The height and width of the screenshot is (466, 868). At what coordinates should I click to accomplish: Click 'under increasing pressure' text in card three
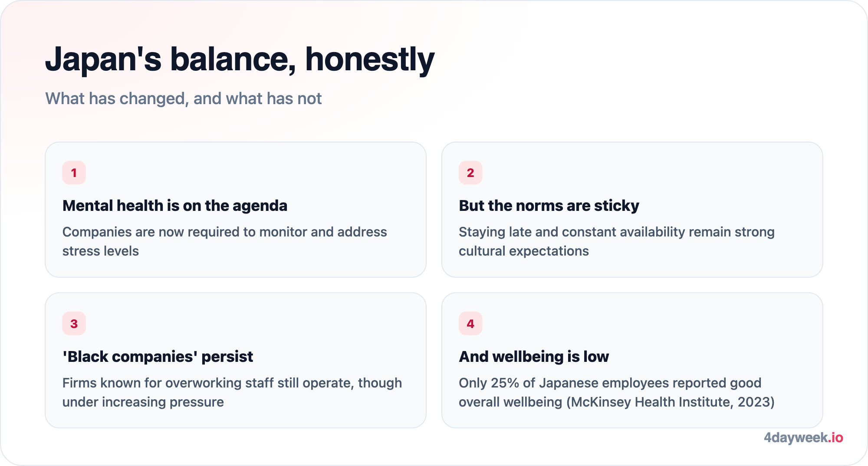point(143,402)
